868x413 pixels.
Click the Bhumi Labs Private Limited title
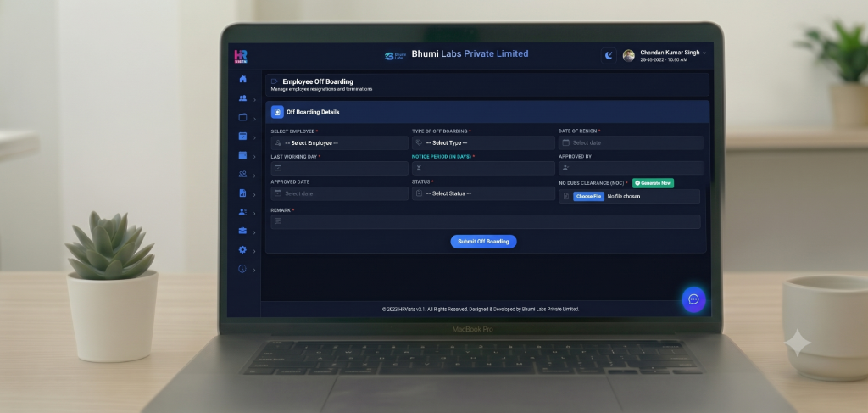tap(470, 53)
